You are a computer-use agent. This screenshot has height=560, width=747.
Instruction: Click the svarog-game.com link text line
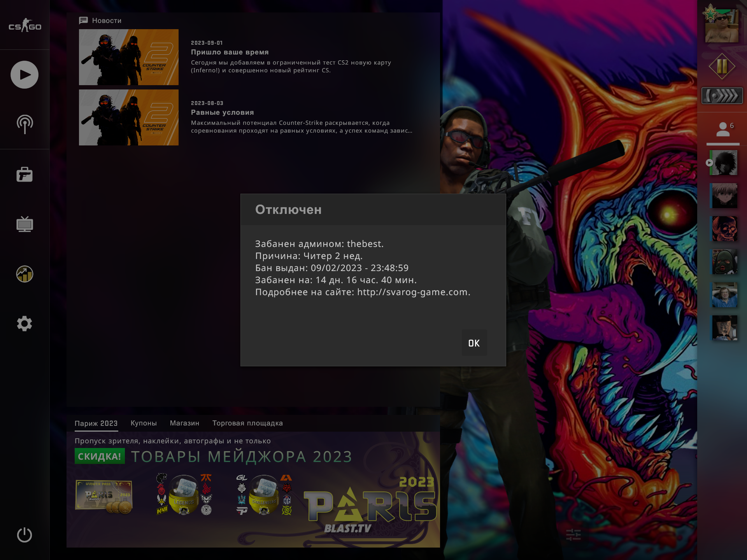coord(363,292)
